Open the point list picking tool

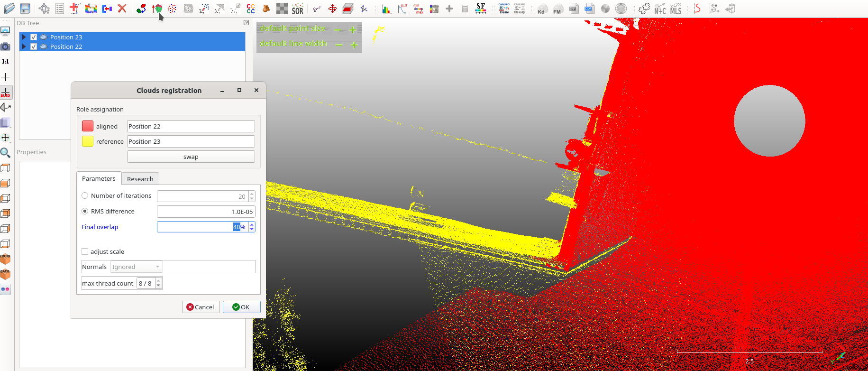[x=60, y=8]
